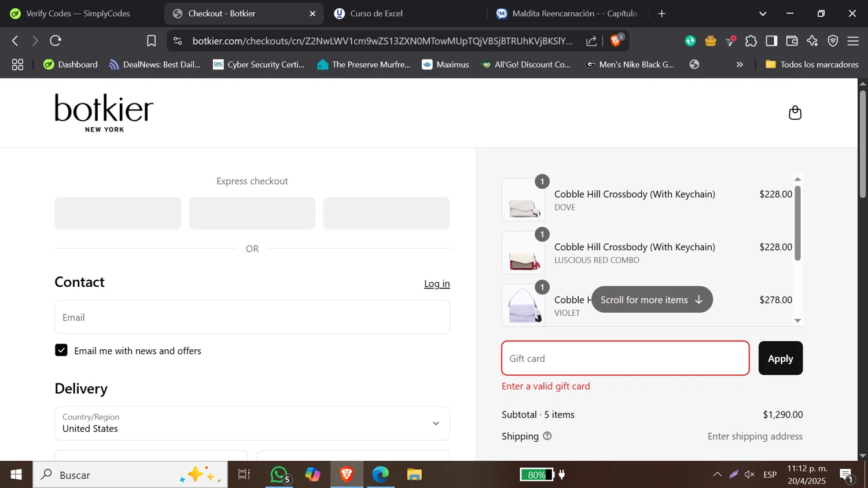Click the first express checkout button
868x488 pixels.
[118, 213]
